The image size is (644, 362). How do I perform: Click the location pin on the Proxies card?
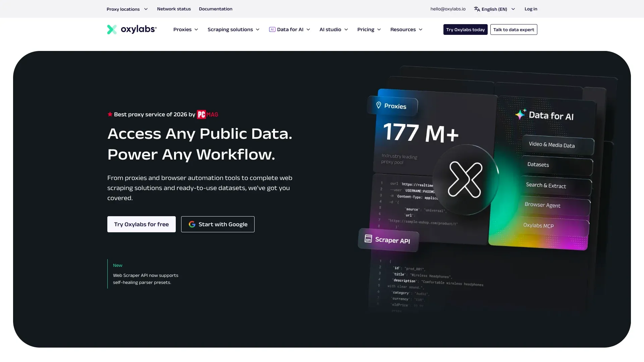(x=379, y=105)
